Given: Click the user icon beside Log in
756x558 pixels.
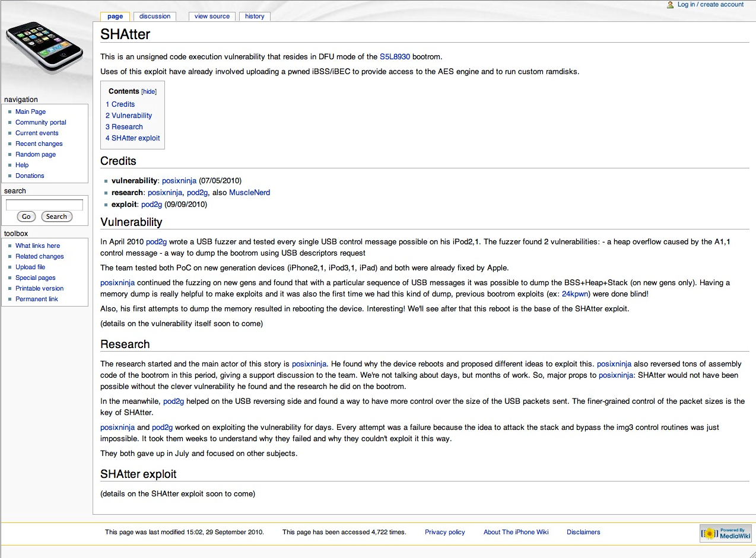Looking at the screenshot, I should (x=671, y=5).
